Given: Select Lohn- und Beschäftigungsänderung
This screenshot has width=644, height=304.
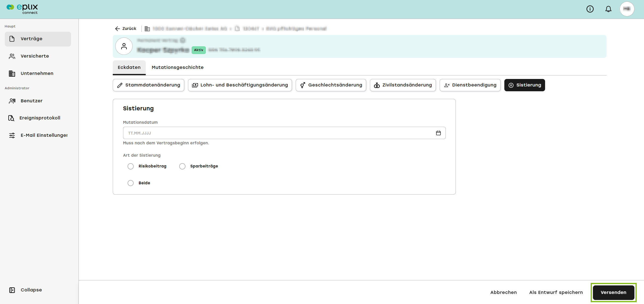Looking at the screenshot, I should pos(240,85).
